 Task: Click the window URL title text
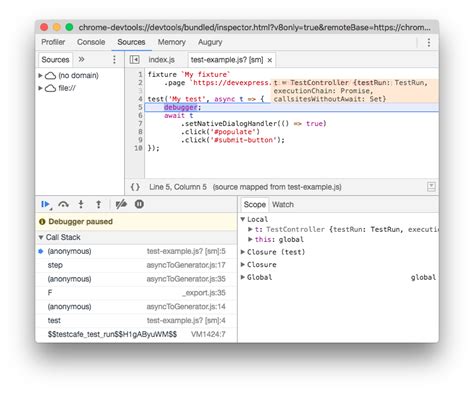[x=254, y=27]
